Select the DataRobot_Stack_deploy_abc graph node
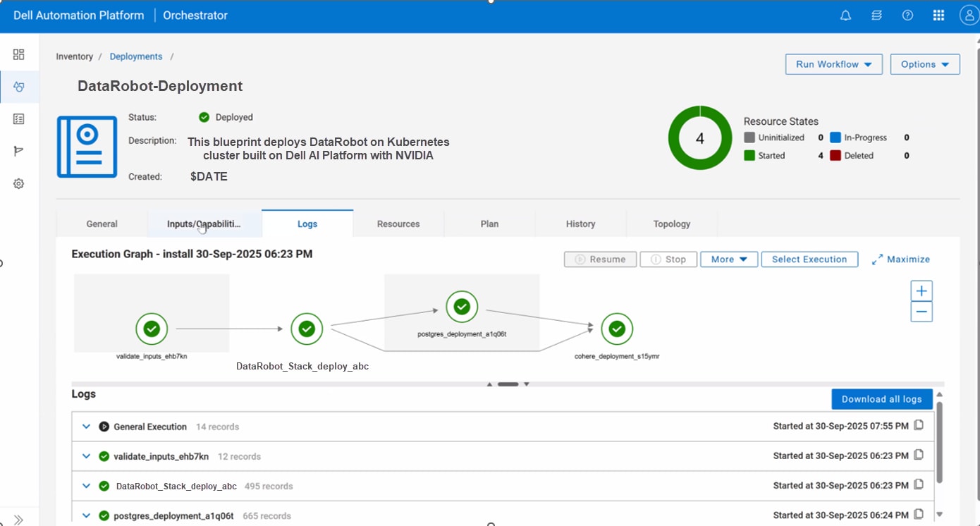 click(x=307, y=329)
